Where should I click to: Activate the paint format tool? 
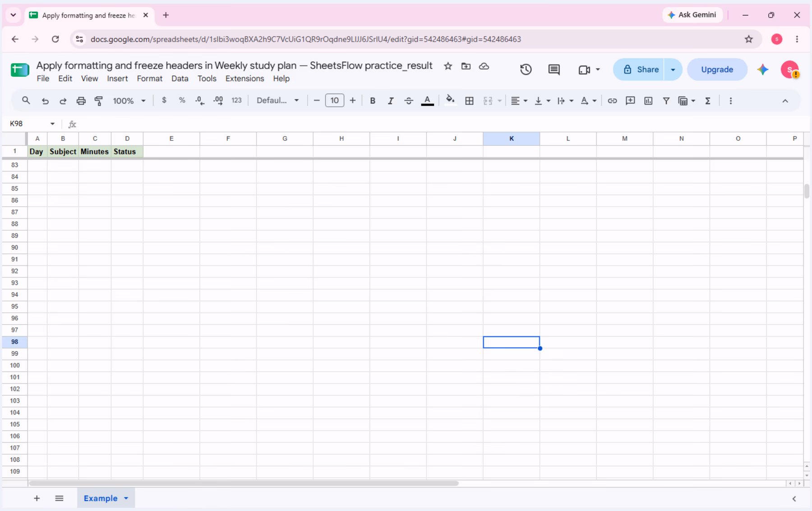(x=99, y=101)
